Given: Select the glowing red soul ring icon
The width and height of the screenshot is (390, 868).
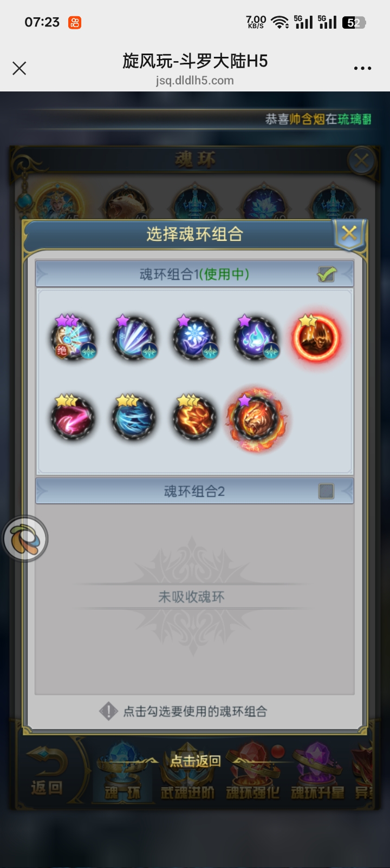Looking at the screenshot, I should 316,338.
